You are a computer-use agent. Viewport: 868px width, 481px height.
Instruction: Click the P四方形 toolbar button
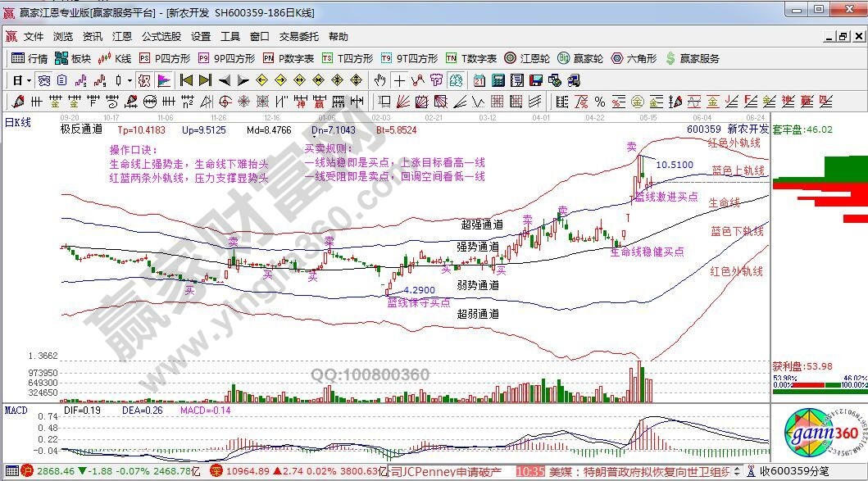point(165,58)
